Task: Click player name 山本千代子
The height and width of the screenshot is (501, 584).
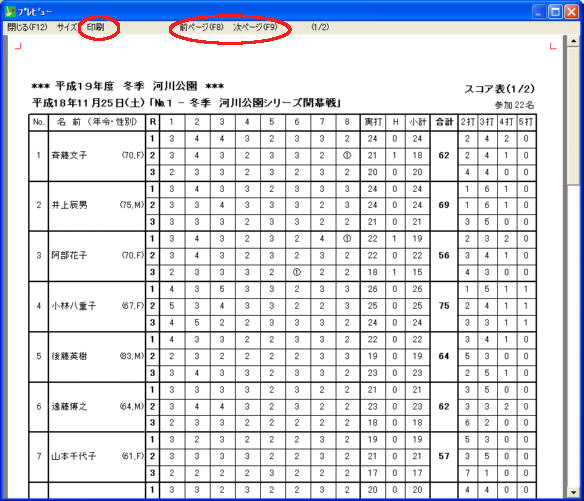Action: tap(74, 456)
